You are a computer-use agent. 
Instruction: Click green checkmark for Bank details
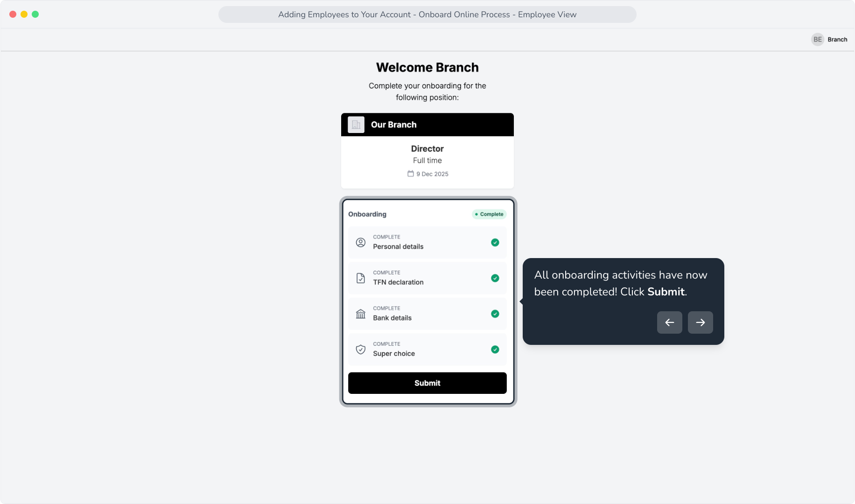coord(495,314)
